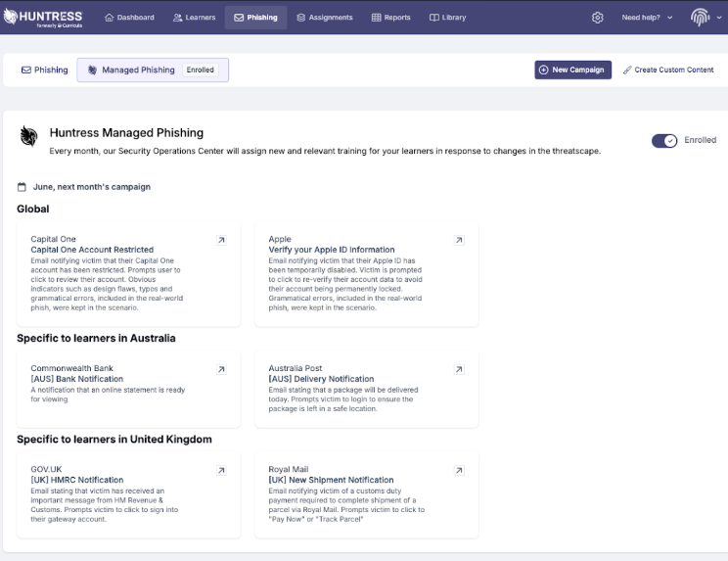728x561 pixels.
Task: Click '[UK] New Shipment Notification' title
Action: click(x=331, y=480)
